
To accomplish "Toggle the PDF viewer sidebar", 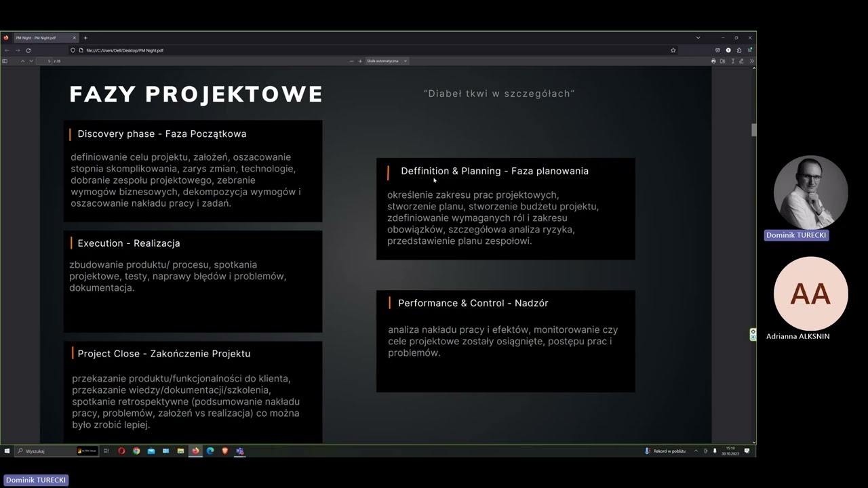I will (x=5, y=61).
